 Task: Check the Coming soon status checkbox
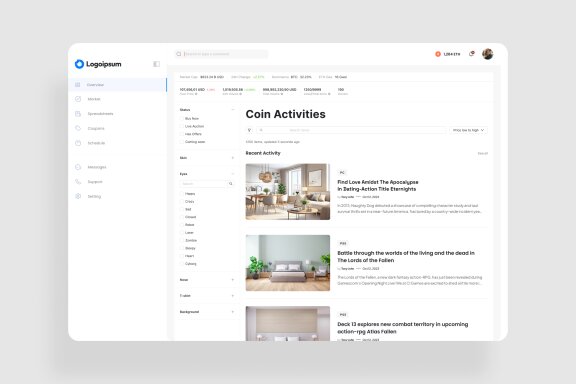click(x=181, y=142)
